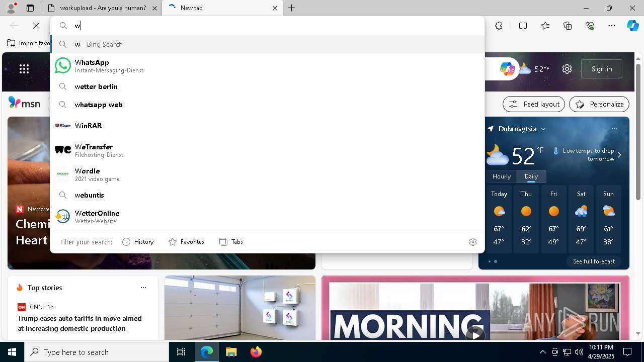Open MSN page settings gear
Screen dimensions: 644x362
tap(567, 69)
